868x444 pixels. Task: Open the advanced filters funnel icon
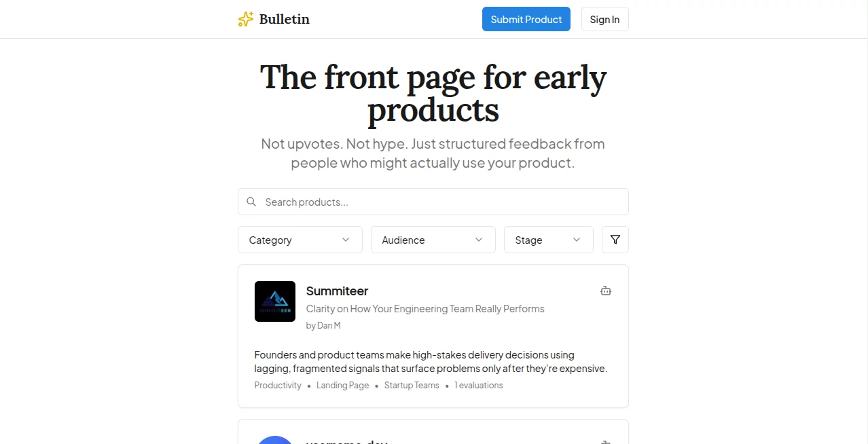click(615, 240)
